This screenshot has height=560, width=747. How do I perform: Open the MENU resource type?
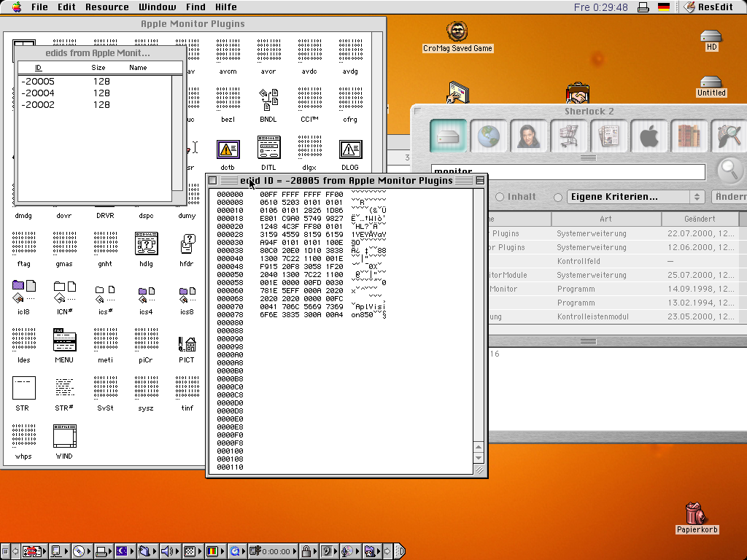point(64,341)
